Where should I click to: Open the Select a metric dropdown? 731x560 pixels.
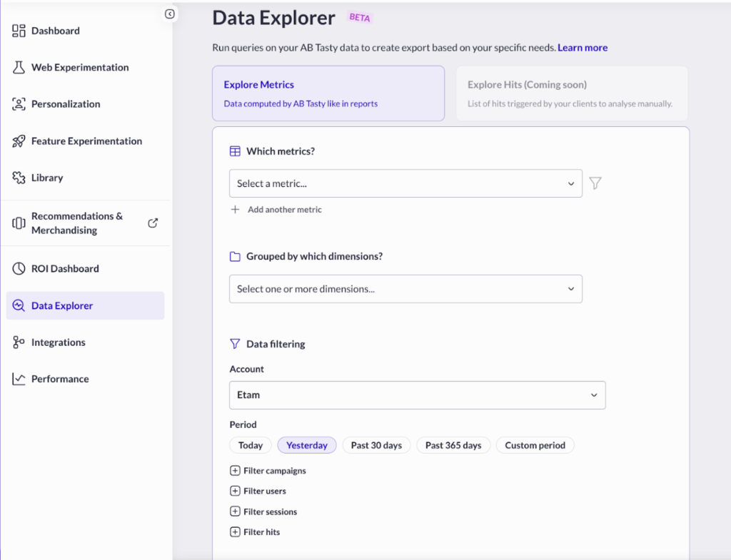405,183
